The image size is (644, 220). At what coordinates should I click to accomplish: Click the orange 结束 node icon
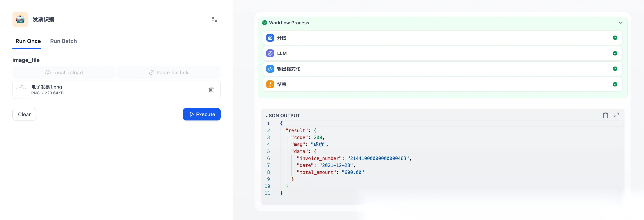[270, 84]
